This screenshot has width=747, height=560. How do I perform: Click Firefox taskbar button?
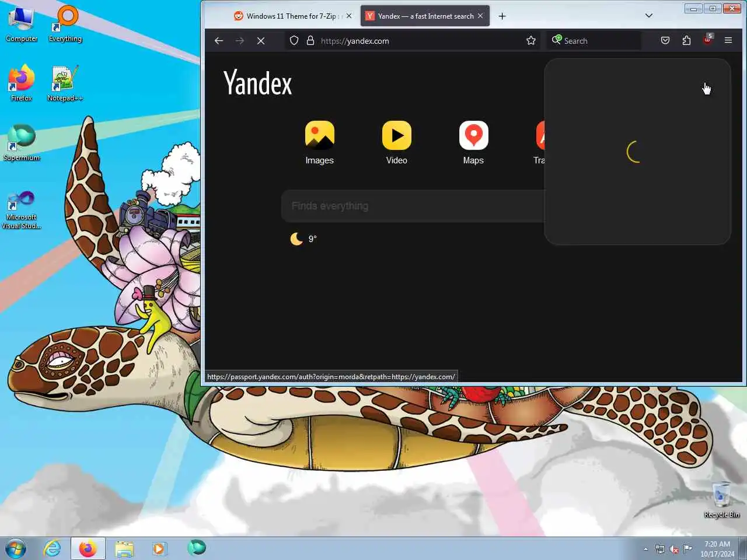(x=88, y=548)
